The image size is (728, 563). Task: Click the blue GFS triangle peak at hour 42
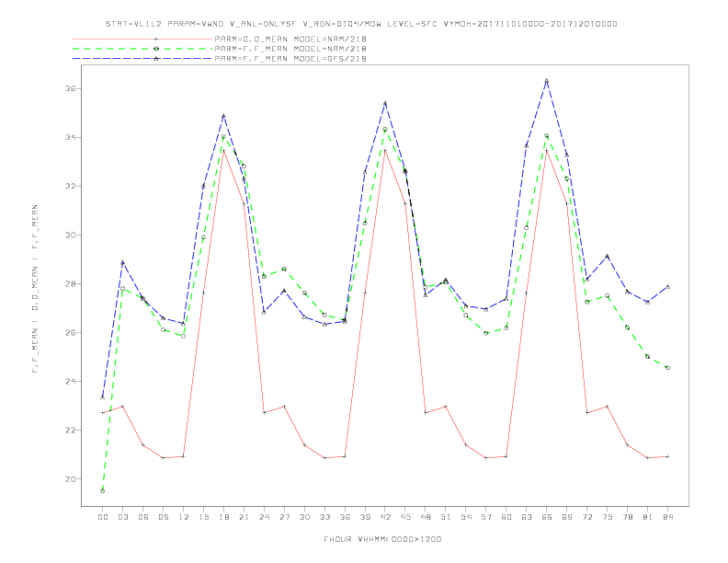pyautogui.click(x=385, y=103)
